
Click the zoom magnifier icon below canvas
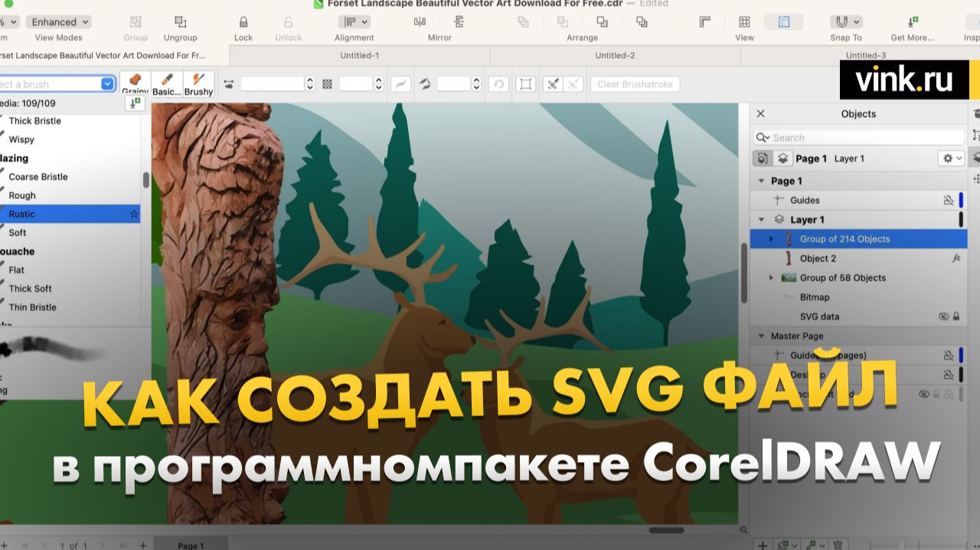coord(743,530)
